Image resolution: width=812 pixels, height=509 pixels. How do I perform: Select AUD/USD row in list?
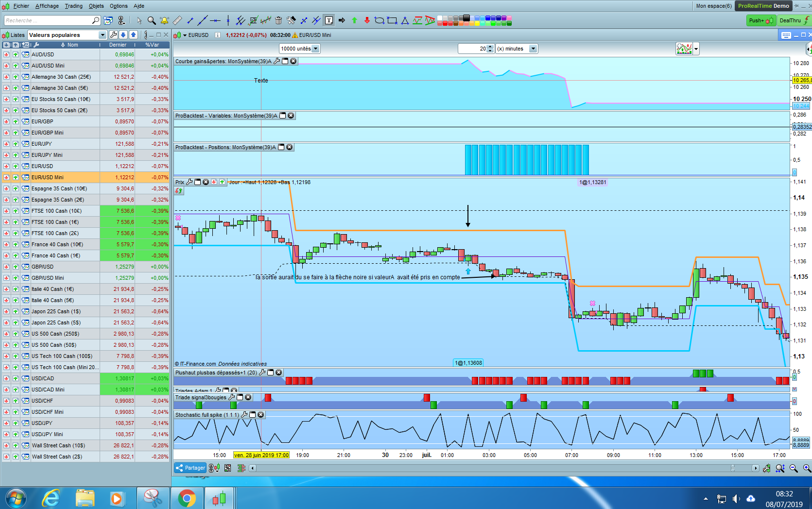(x=86, y=54)
